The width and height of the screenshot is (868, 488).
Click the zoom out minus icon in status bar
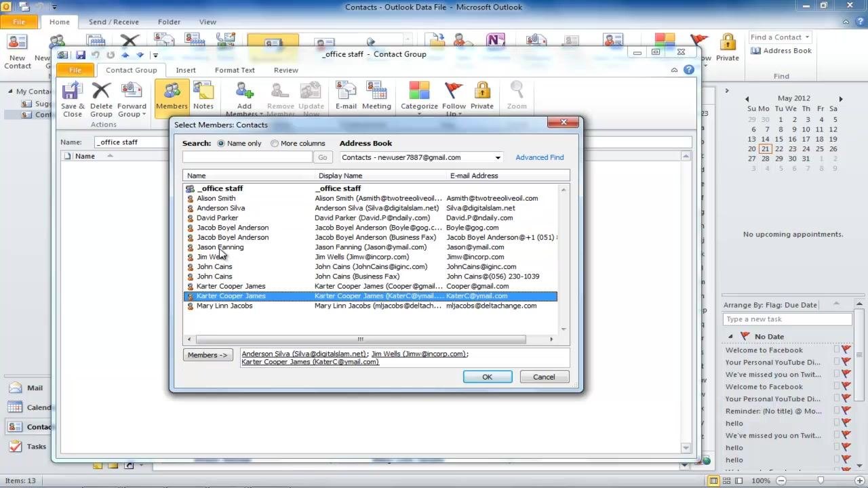(781, 481)
